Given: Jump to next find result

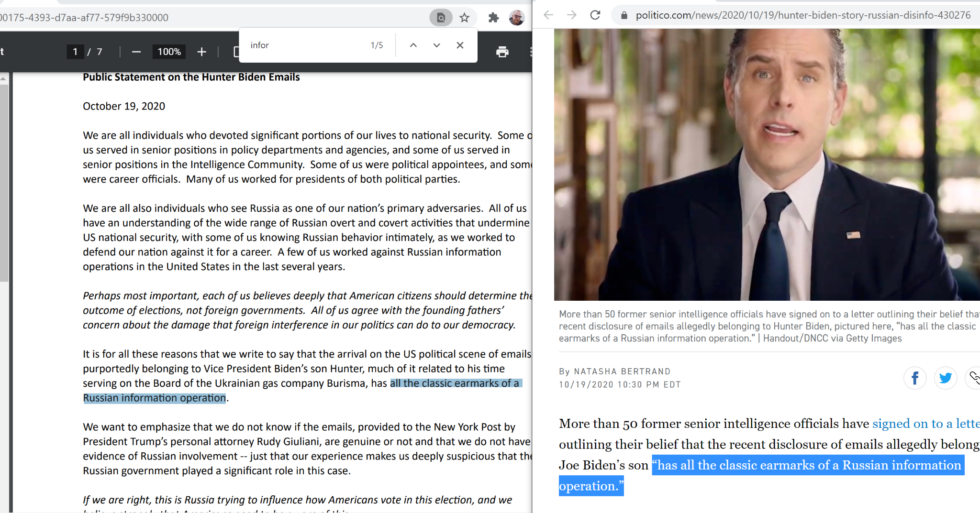Looking at the screenshot, I should pyautogui.click(x=436, y=45).
